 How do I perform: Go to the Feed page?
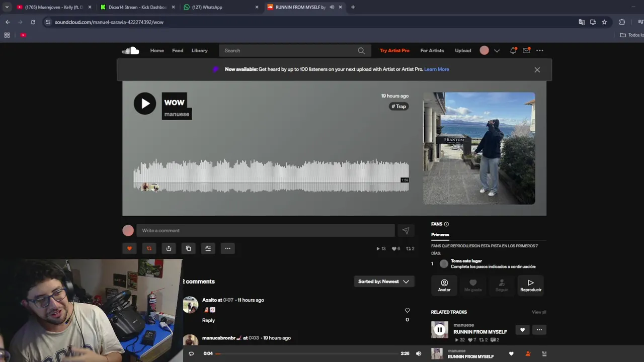pyautogui.click(x=178, y=50)
